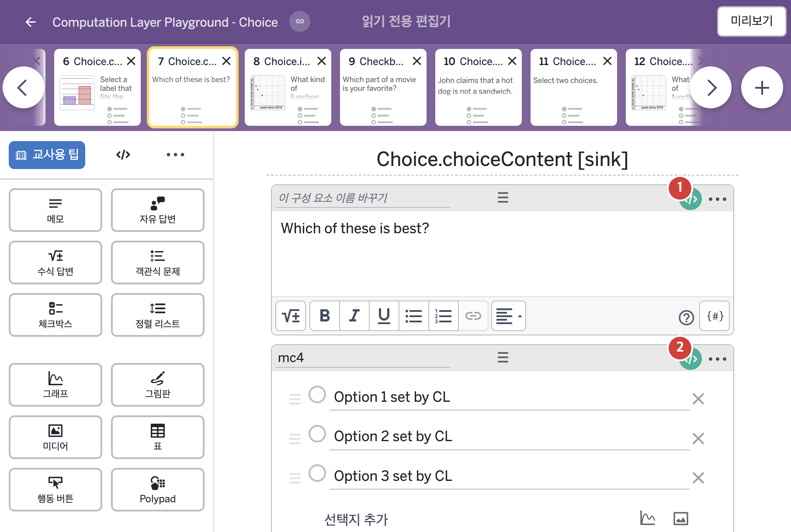Grab the mc4 component's drag handle

[x=503, y=358]
